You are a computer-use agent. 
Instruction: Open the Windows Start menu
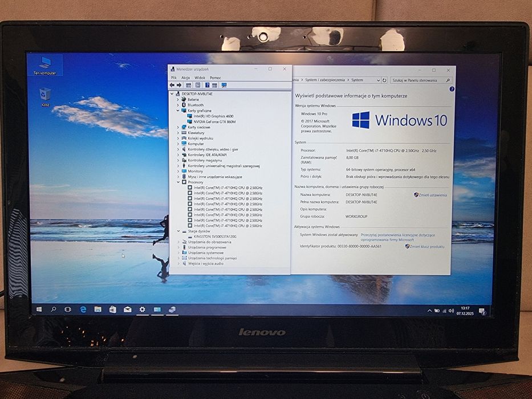[39, 310]
